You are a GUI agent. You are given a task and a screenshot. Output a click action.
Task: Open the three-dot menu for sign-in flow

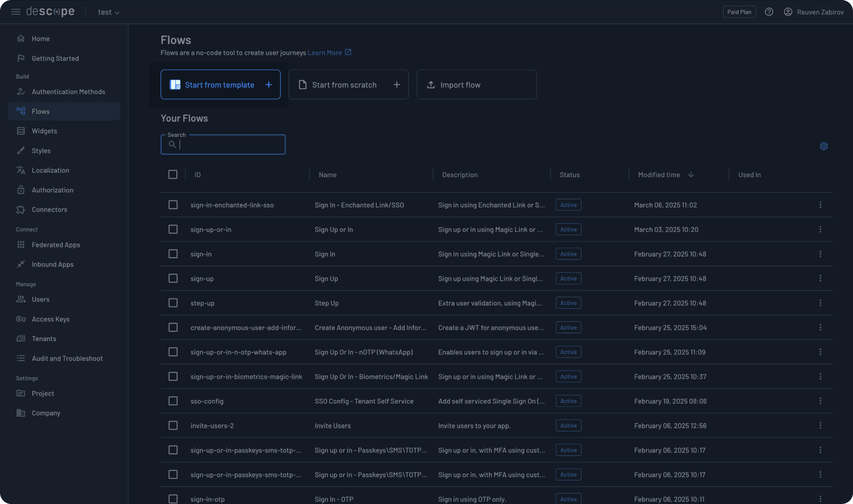coord(820,253)
